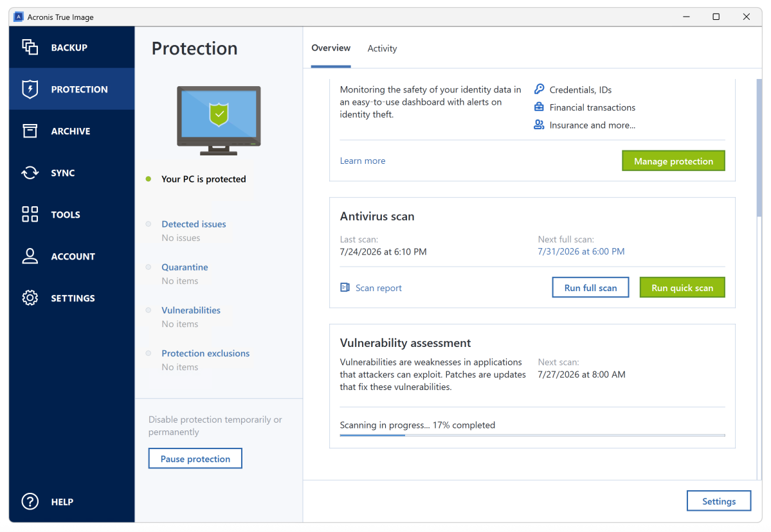Viewport: 771px width, 532px height.
Task: Click the gray dot beside Detected issues
Action: click(x=148, y=224)
